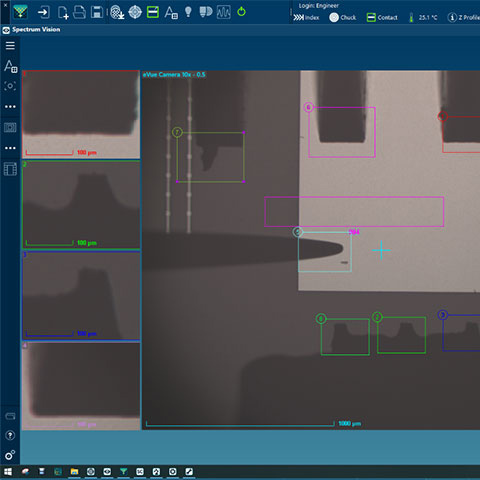
Task: Open the Z Profile info item
Action: [464, 17]
